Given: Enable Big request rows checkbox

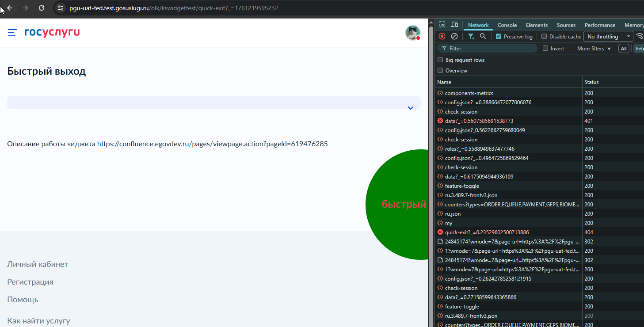Looking at the screenshot, I should [x=440, y=60].
